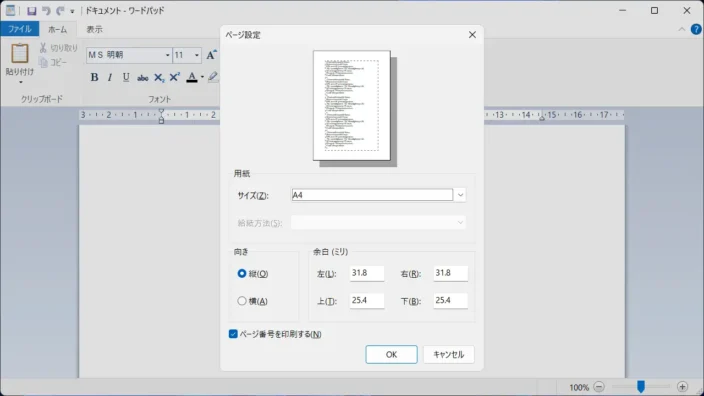Click the right indent marker on ruler

tap(542, 118)
